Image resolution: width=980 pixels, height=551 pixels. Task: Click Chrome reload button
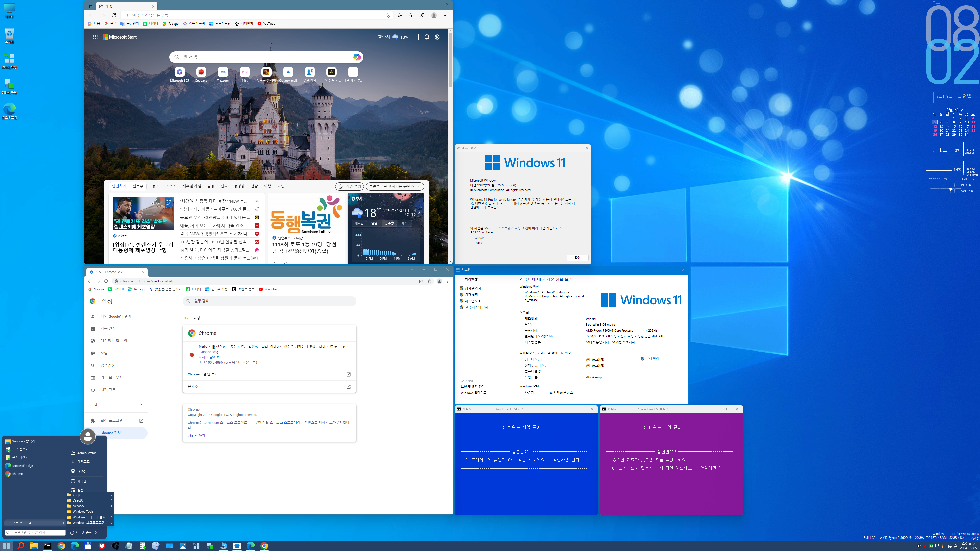point(106,281)
